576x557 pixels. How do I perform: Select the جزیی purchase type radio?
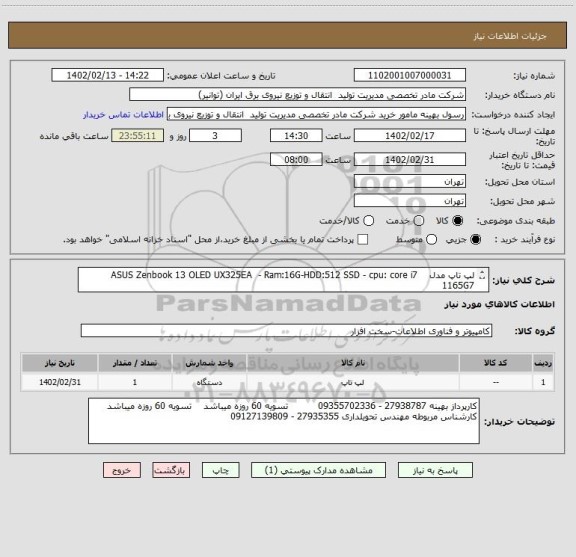(x=475, y=240)
